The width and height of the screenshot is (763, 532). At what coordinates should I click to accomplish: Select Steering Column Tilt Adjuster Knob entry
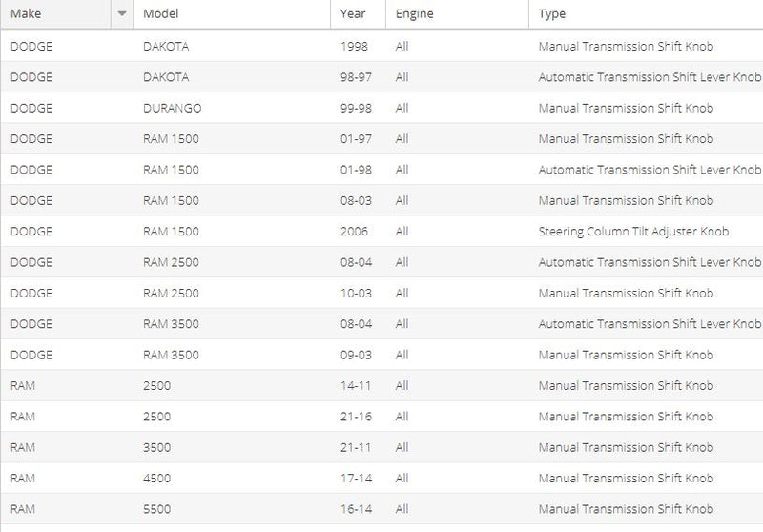[x=633, y=232]
